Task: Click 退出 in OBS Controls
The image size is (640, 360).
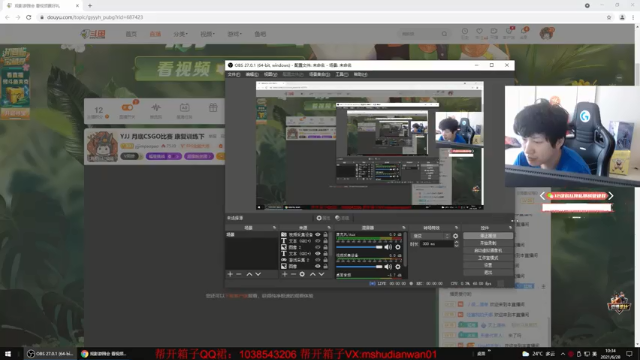Action: tap(488, 272)
